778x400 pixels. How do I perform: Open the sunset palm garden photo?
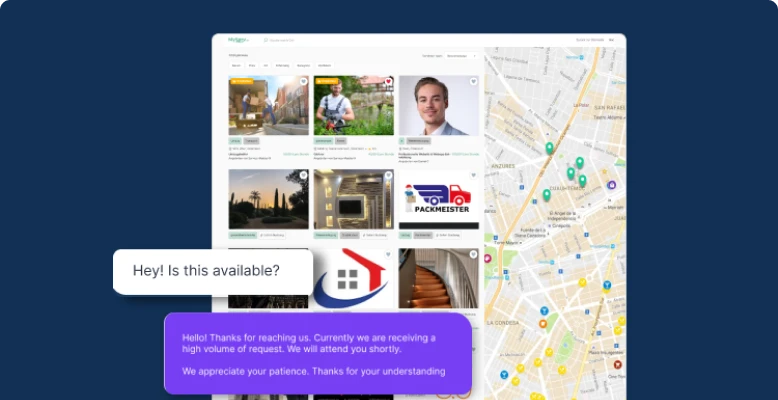click(x=268, y=200)
